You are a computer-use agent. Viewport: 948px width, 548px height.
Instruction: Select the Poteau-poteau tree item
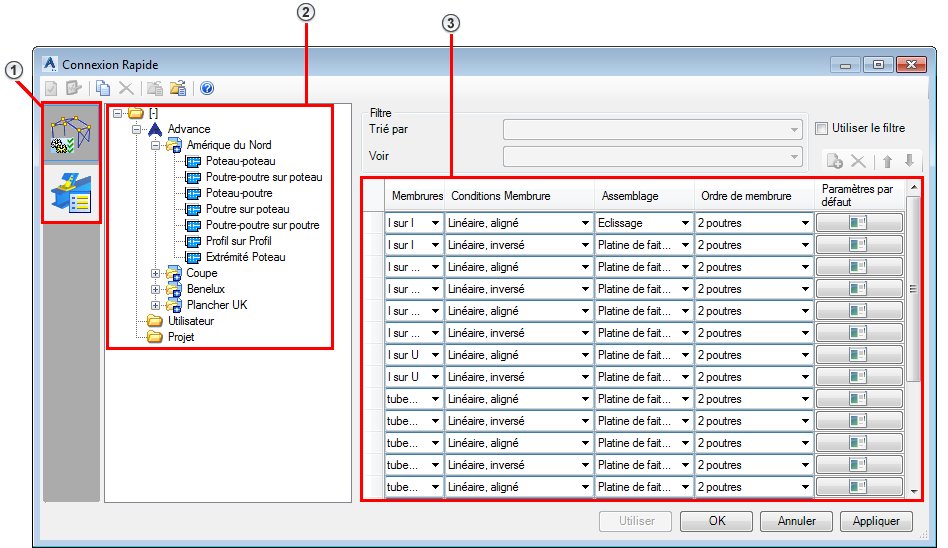(x=241, y=161)
